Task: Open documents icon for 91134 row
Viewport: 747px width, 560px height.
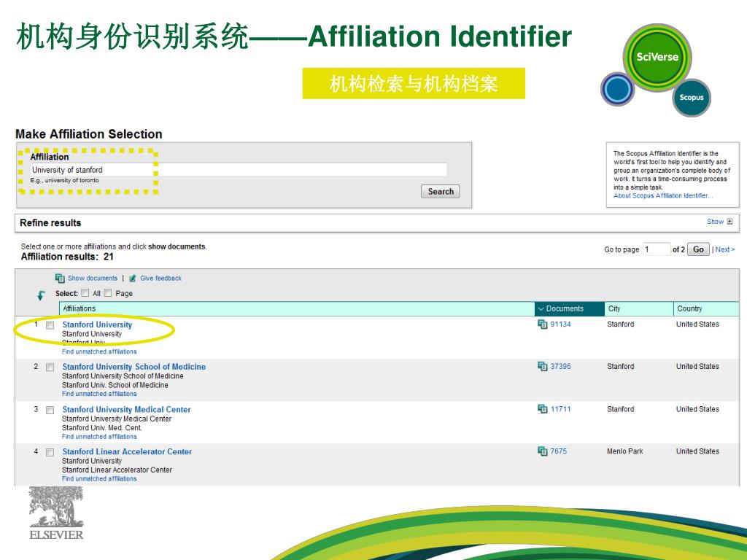Action: pos(542,324)
